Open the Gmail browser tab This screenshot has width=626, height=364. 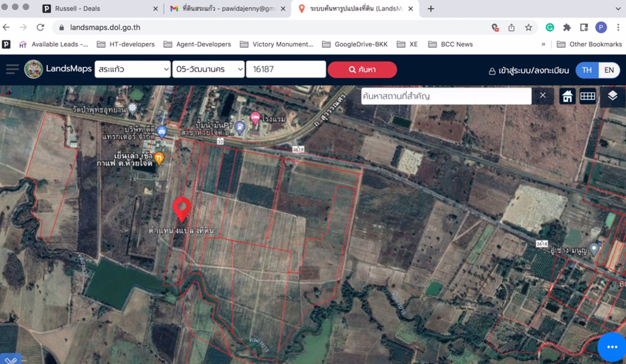225,8
